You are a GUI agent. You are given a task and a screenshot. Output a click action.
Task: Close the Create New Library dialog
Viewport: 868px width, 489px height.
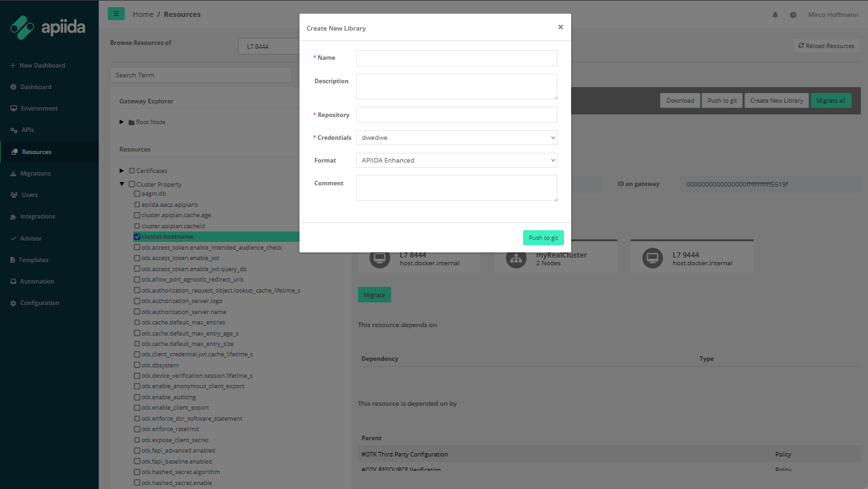(560, 27)
